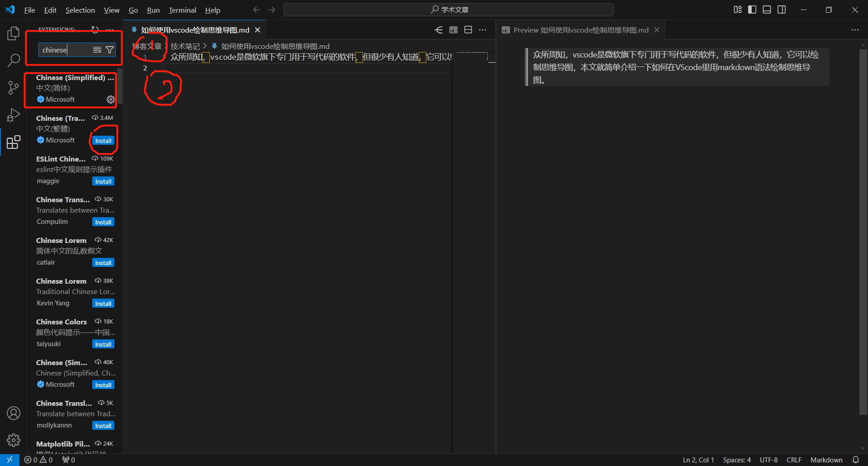Open the Customize Layout control
Screen dimensions: 868x466
[x=738, y=10]
